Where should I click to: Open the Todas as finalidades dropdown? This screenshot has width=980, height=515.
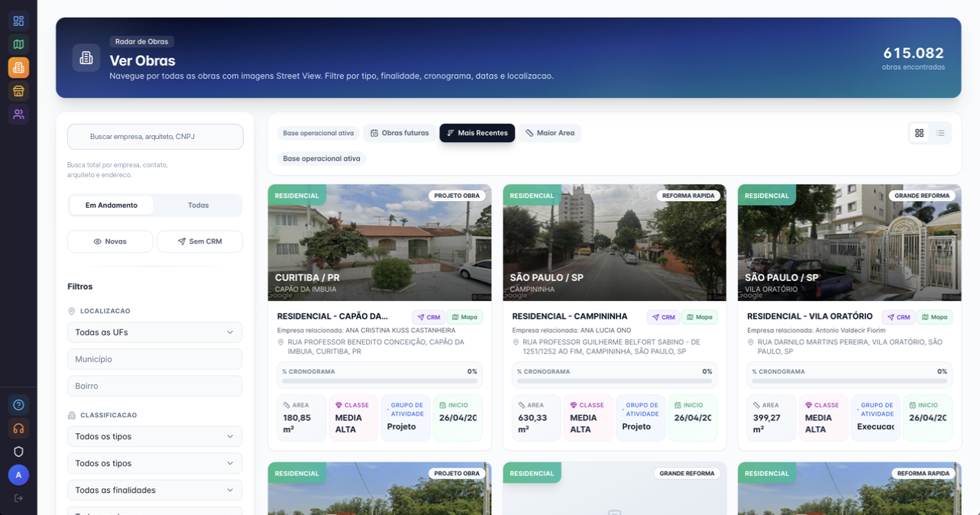(155, 490)
